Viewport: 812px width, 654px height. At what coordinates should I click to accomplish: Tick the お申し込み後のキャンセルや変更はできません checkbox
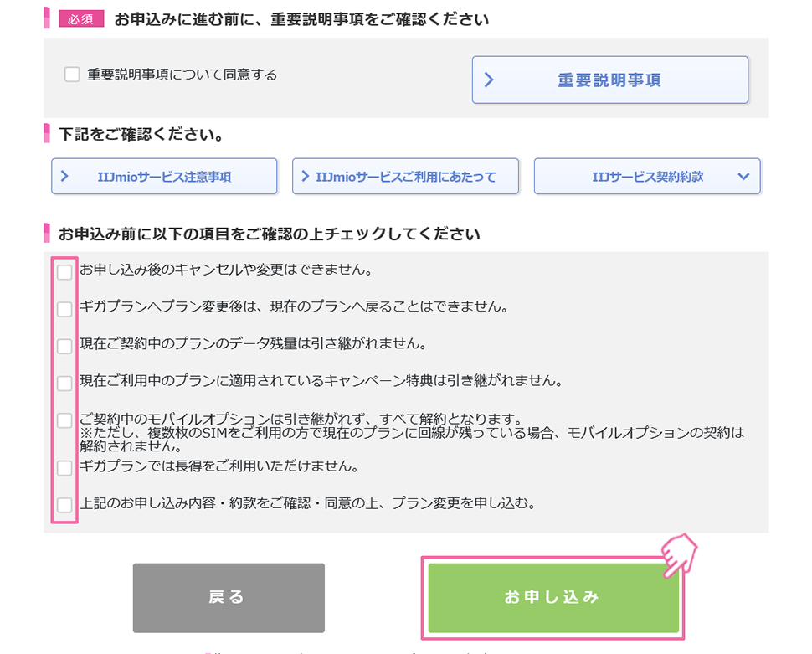pos(64,272)
